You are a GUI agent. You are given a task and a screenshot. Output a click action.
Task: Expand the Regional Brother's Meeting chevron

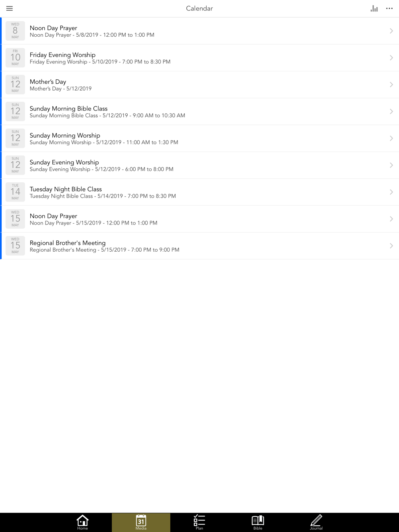[391, 246]
